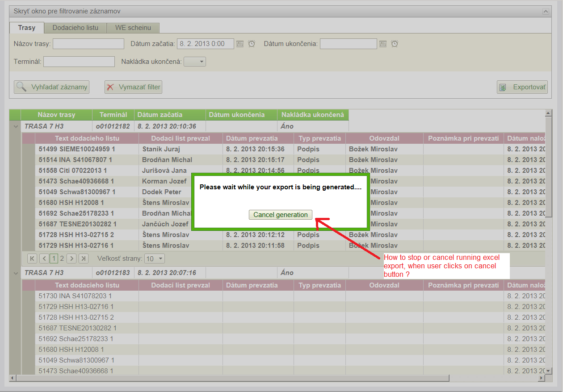Select row 51728 HSH H13-02715 2 by Štens Miroslav
This screenshot has height=392, width=563.
(290, 235)
